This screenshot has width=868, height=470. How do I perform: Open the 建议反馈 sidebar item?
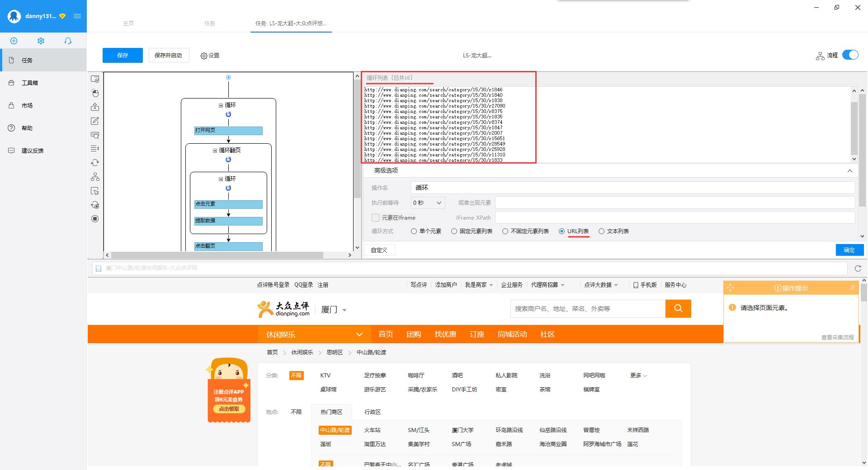click(43, 150)
